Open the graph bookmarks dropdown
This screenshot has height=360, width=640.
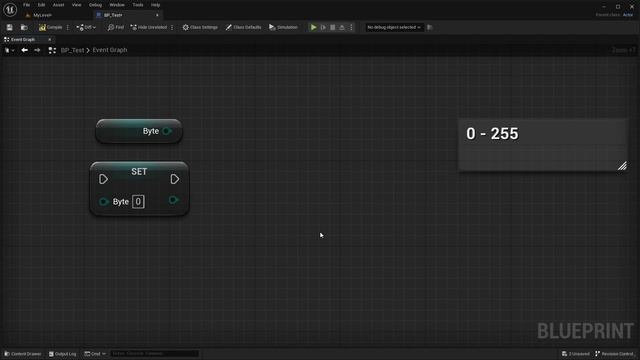tap(9, 50)
